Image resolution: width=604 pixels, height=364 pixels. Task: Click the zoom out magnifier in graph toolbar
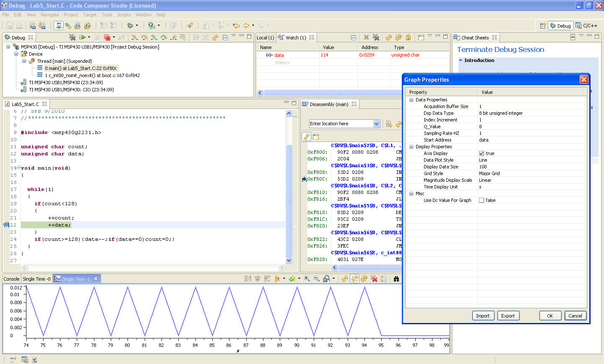pos(317,279)
